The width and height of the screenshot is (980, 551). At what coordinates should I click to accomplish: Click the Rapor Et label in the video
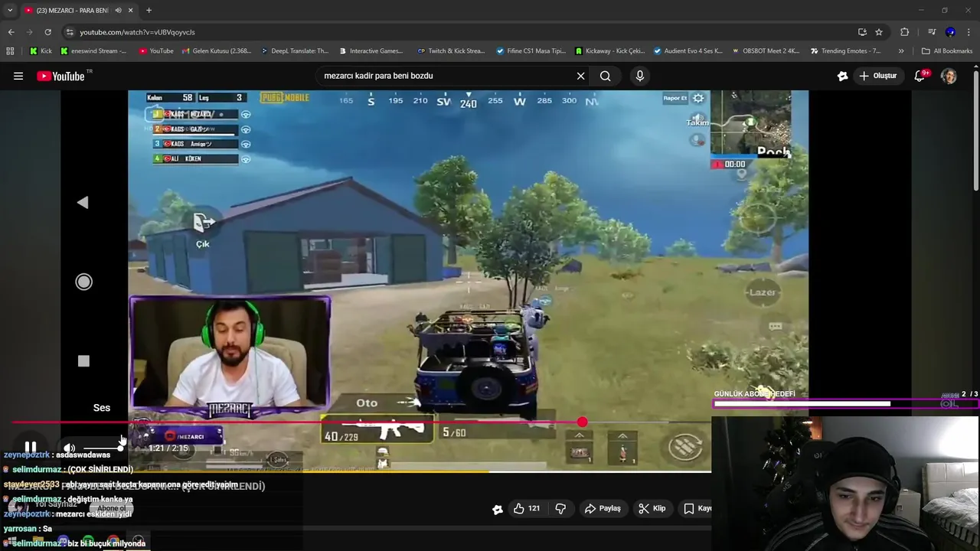[x=675, y=98]
